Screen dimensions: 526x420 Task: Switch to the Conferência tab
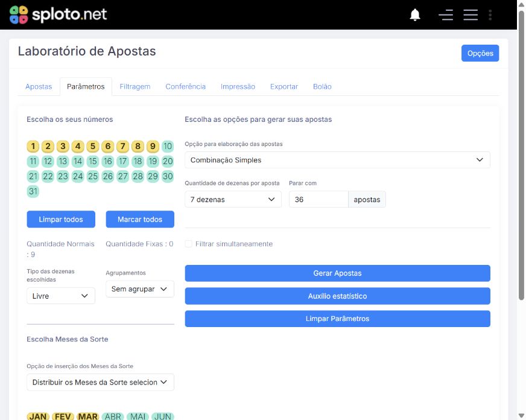[186, 86]
